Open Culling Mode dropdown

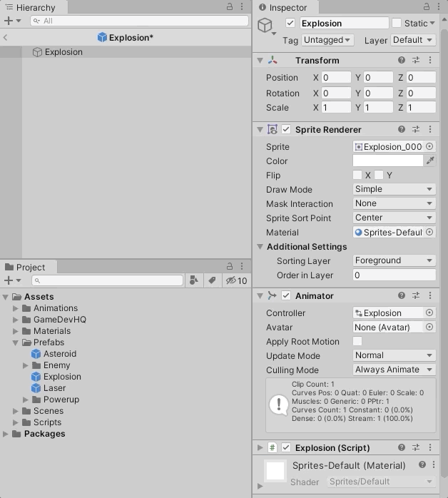pos(394,370)
